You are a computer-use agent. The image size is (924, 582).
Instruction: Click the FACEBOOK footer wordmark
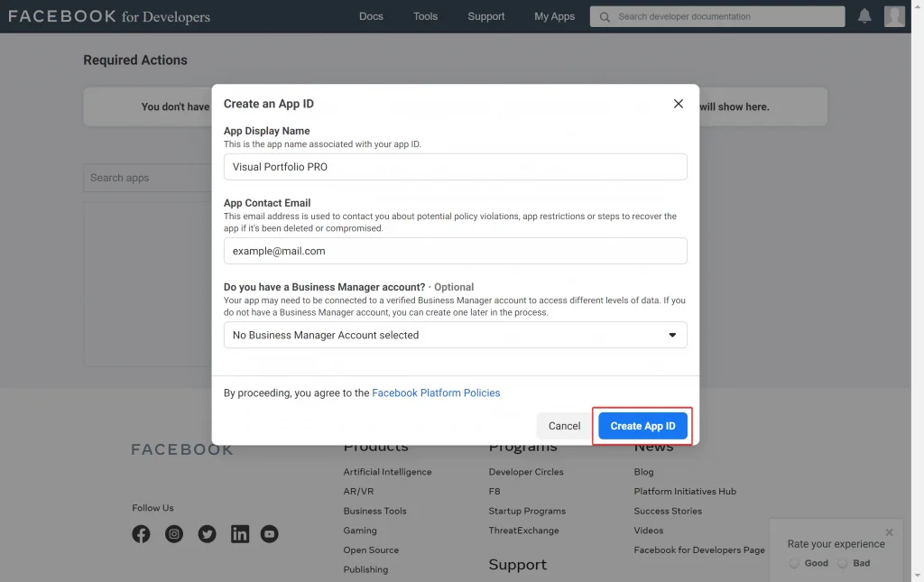click(x=182, y=450)
